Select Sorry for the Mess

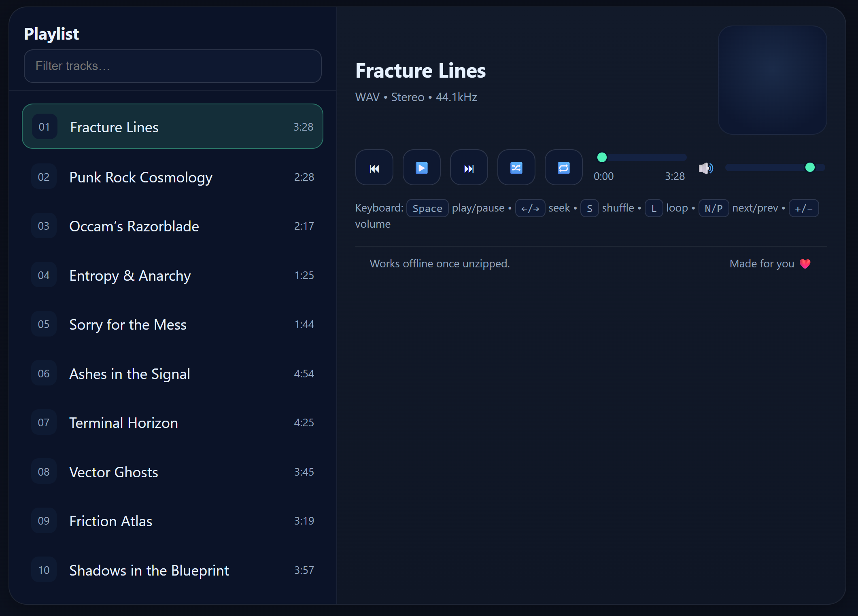pyautogui.click(x=172, y=324)
